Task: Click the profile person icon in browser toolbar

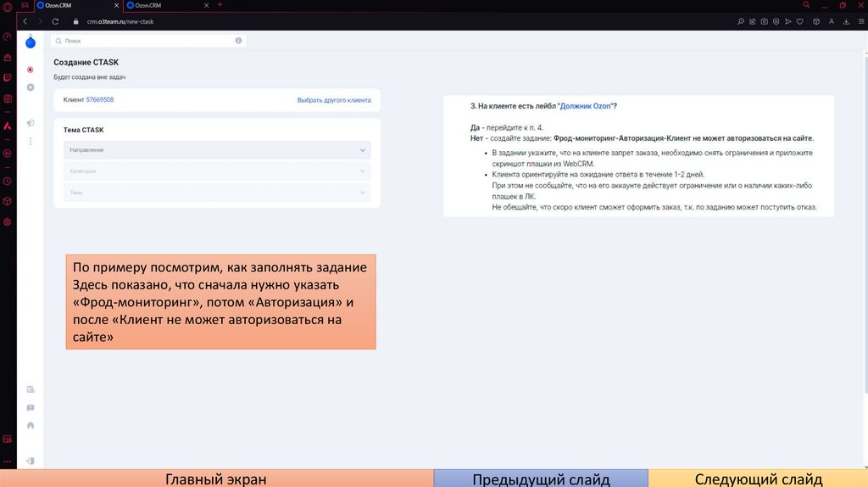Action: point(832,21)
